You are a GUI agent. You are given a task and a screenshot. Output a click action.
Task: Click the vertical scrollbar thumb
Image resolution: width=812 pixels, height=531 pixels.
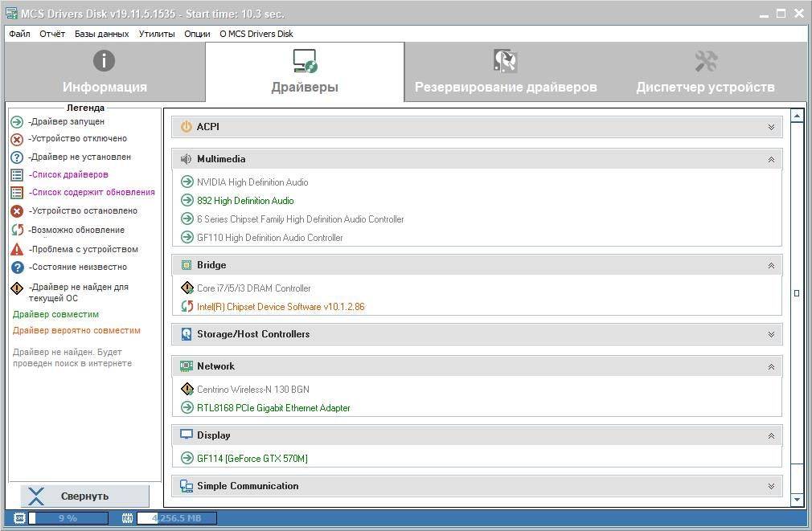tap(797, 293)
